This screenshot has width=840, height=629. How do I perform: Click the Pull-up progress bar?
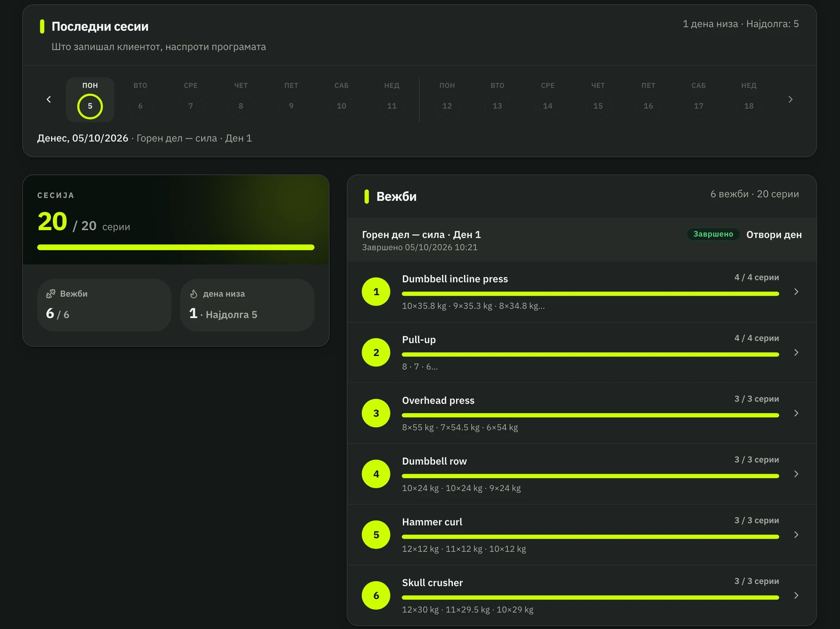coord(590,354)
